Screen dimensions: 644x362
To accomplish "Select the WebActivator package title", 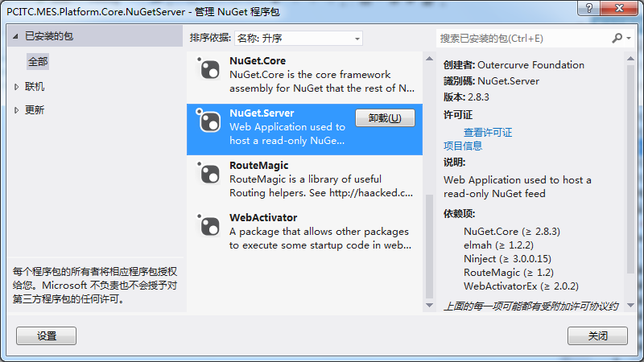I will [263, 217].
